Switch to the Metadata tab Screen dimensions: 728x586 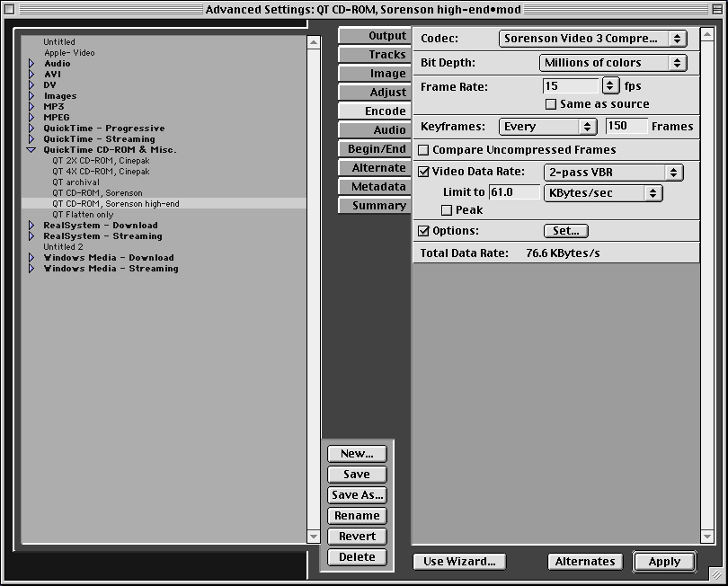[x=374, y=187]
